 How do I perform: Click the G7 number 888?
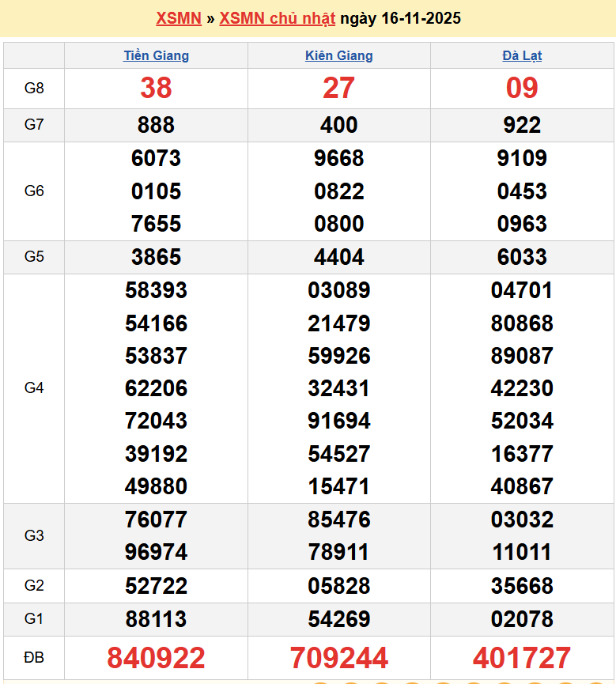pos(156,125)
